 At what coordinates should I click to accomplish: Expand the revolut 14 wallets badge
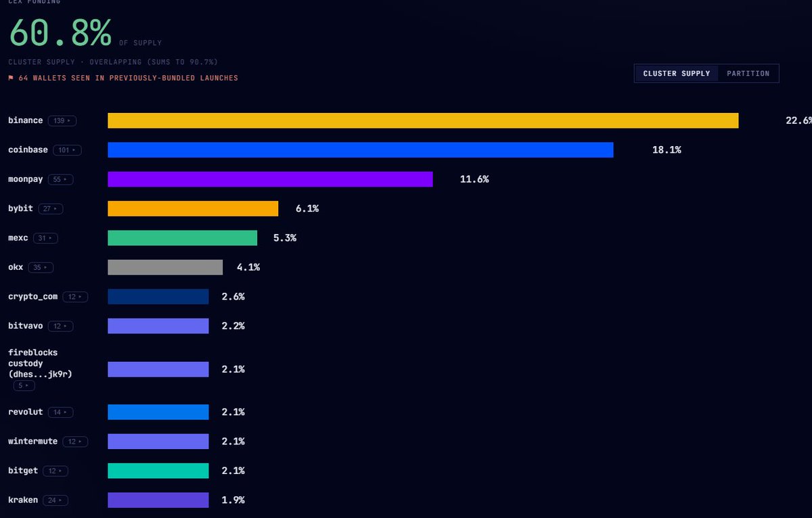(60, 412)
